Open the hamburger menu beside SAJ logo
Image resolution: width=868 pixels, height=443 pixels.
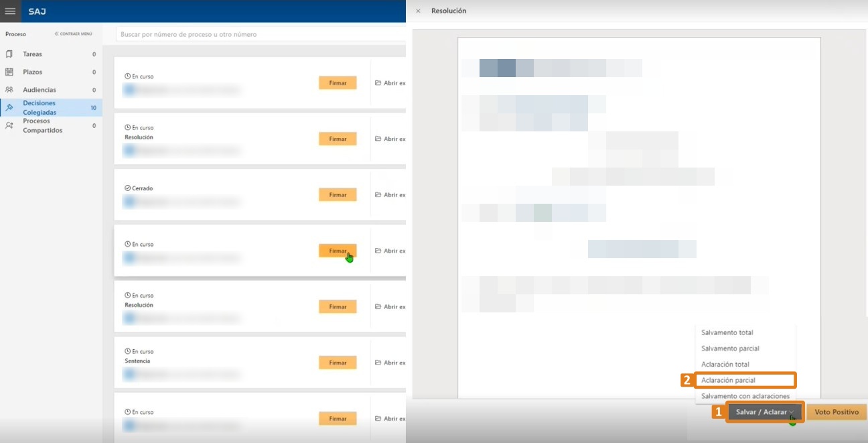(10, 11)
